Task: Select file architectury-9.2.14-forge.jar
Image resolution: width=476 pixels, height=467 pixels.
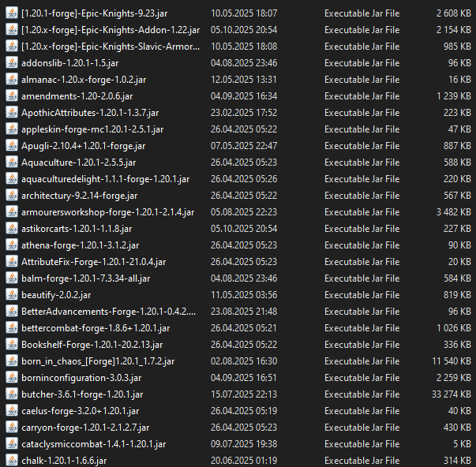Action: [80, 196]
